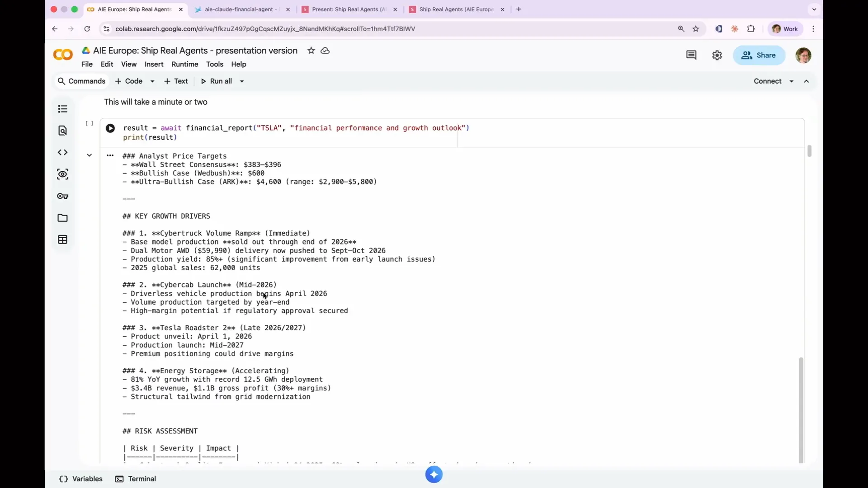Screen dimensions: 868x488
Task: Open the orange Claude extension icon
Action: tap(735, 29)
